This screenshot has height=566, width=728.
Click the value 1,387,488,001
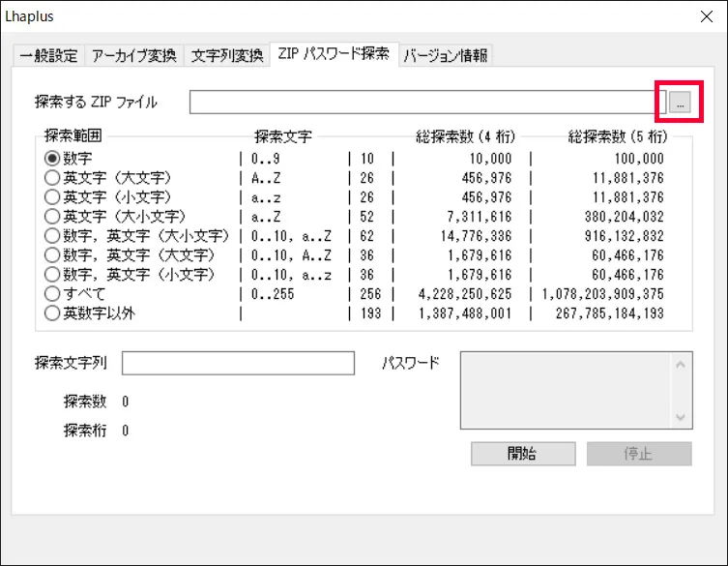[465, 313]
